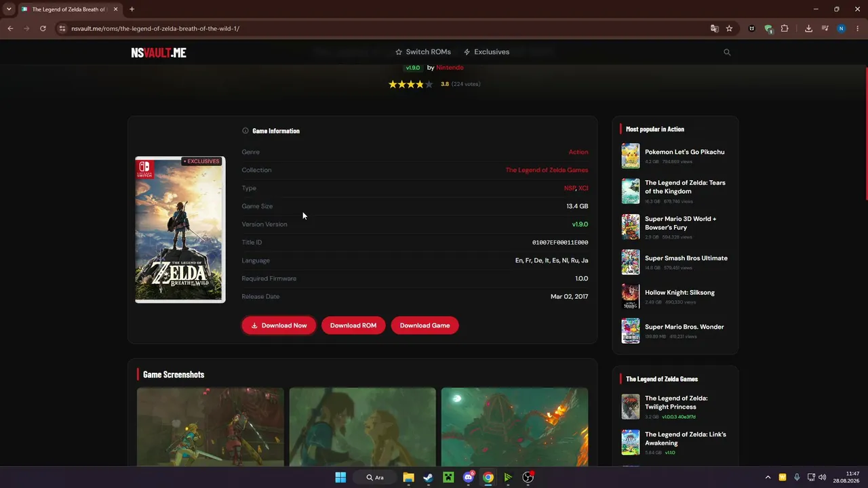The image size is (868, 488).
Task: Rate the game using the star rating
Action: pos(410,84)
